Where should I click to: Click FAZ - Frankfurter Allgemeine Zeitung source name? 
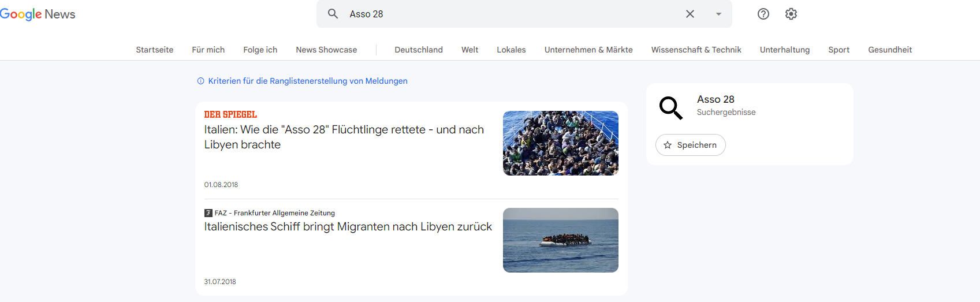(x=275, y=213)
